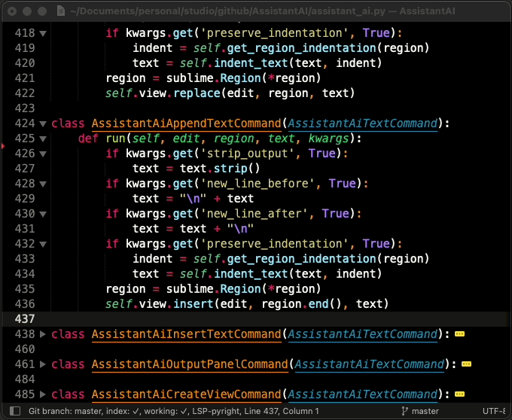Screen dimensions: 512x420
Task: Click line number 484 in gutter
Action: pyautogui.click(x=25, y=379)
